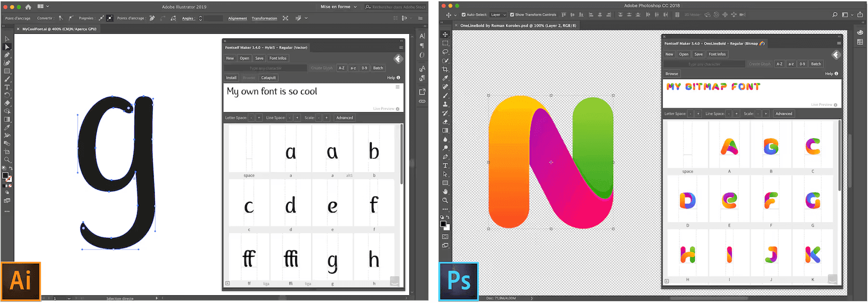Collapse the Fontself panel in Illustrator
The width and height of the screenshot is (868, 303).
coord(402,41)
